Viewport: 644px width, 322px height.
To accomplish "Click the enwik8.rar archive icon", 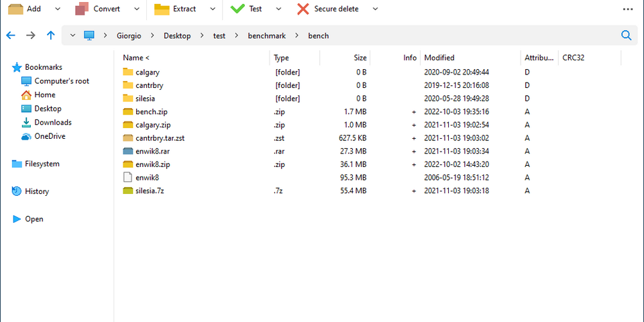I will point(128,151).
